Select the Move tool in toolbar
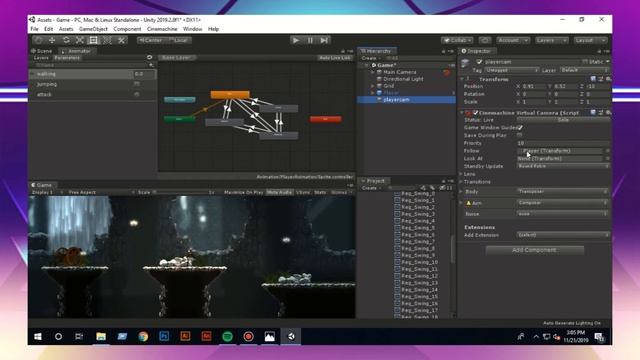Image resolution: width=640 pixels, height=360 pixels. (52, 40)
